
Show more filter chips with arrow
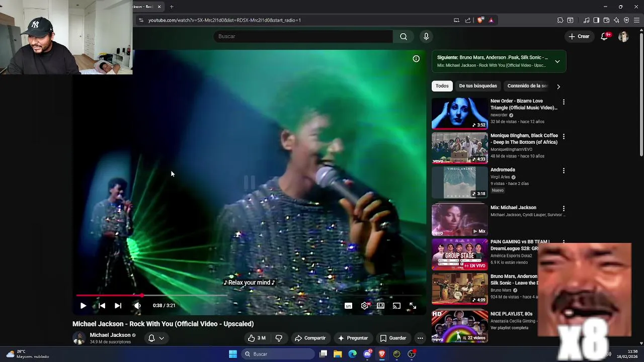click(558, 86)
